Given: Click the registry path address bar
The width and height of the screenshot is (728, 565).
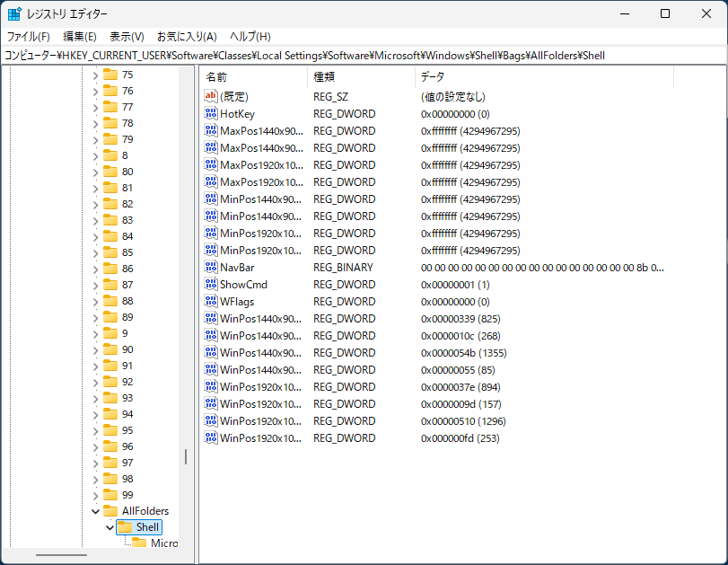Looking at the screenshot, I should [359, 56].
